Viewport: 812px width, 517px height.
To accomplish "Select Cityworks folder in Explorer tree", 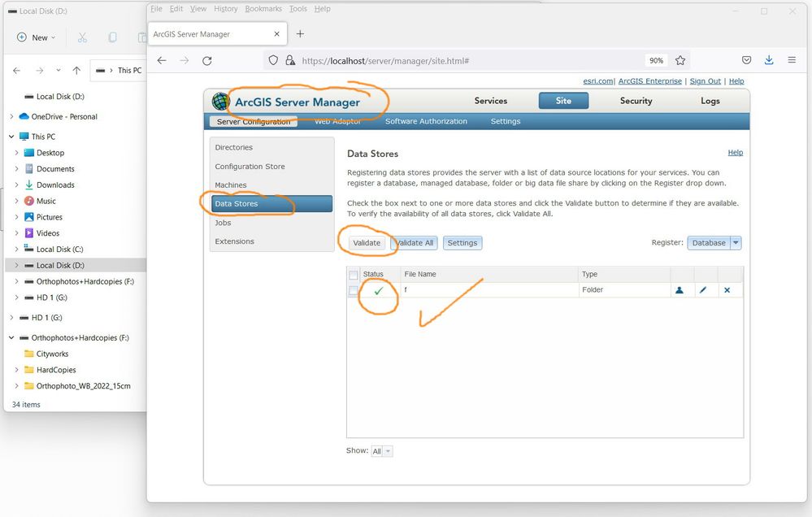I will pos(52,354).
